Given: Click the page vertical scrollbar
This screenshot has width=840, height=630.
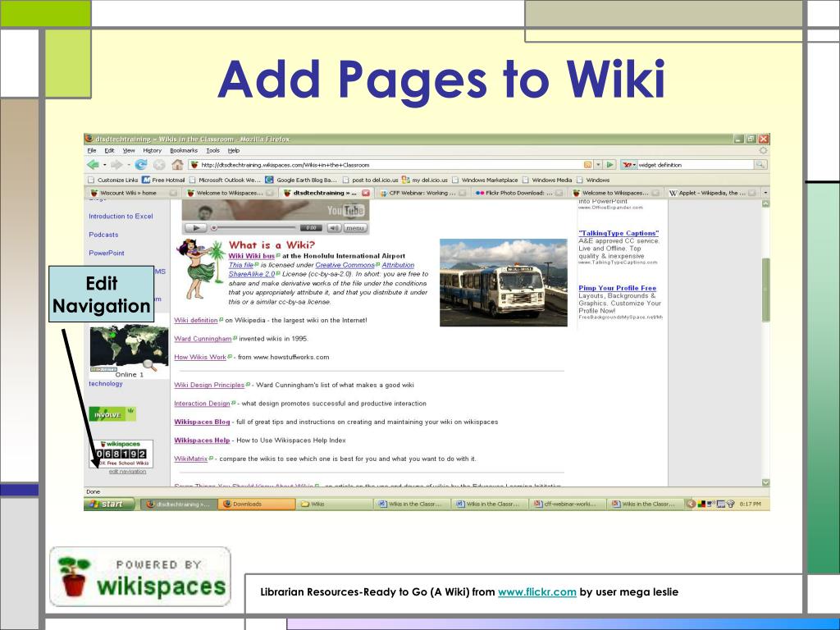Looking at the screenshot, I should (x=765, y=343).
